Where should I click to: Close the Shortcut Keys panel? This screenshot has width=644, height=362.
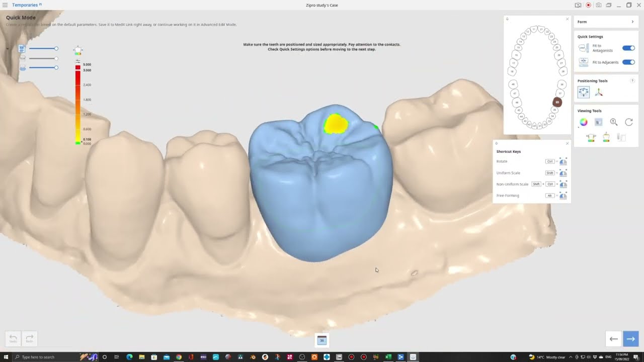(567, 143)
